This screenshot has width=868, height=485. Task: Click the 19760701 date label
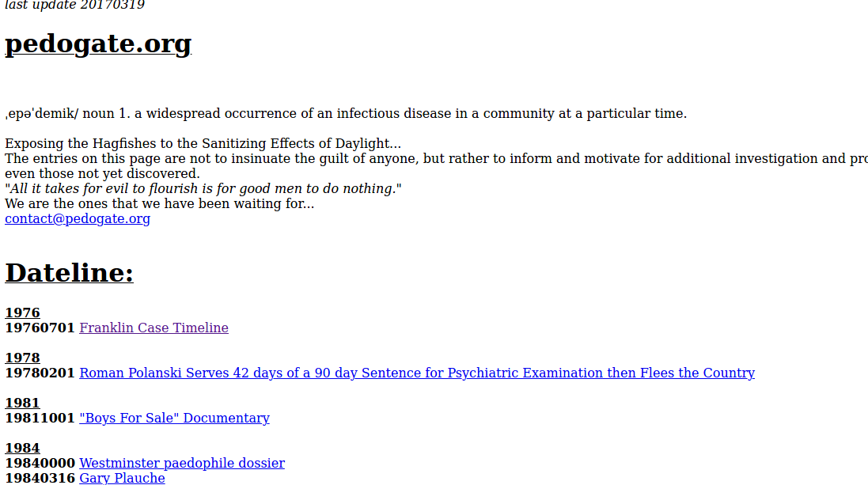[x=40, y=328]
